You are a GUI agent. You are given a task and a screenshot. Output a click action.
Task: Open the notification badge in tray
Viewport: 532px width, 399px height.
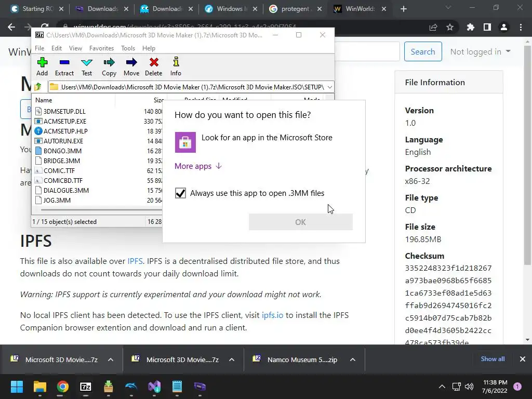517,387
